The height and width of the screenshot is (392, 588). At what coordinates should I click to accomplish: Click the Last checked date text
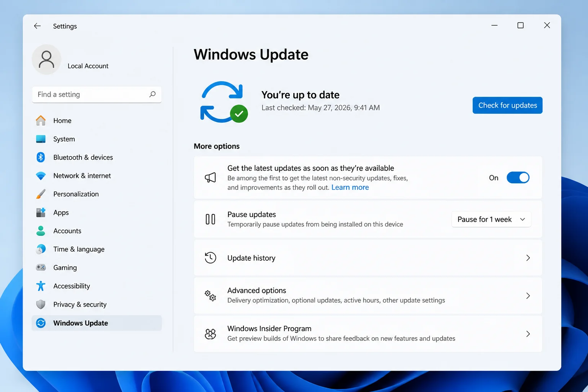click(321, 108)
